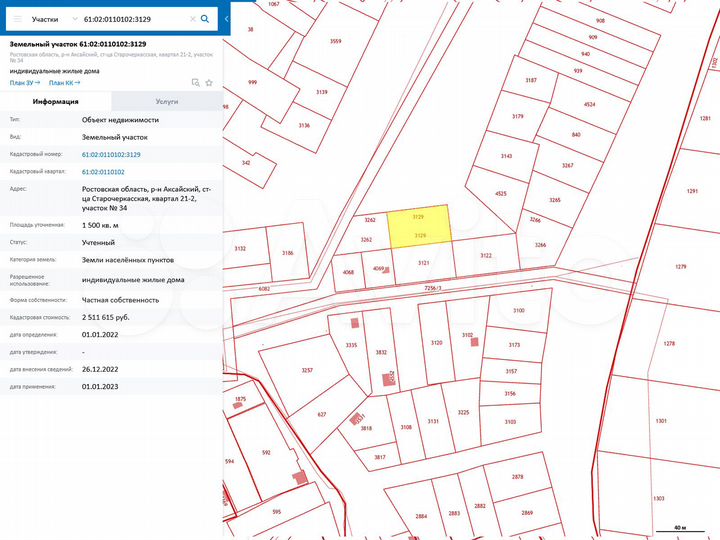Click the 1 500 кв. м area value
The image size is (720, 540).
click(x=100, y=225)
